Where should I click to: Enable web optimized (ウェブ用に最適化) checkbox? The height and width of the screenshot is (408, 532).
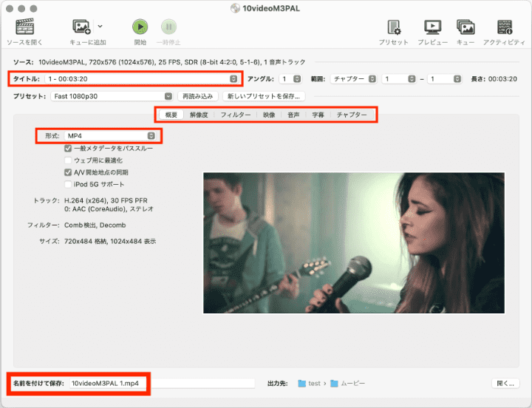coord(68,160)
